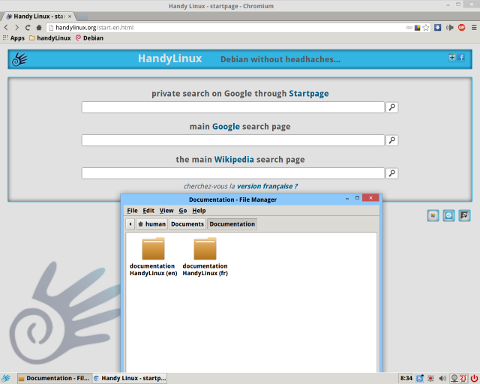Click the address bar URL field
This screenshot has height=384, width=480.
(227, 28)
